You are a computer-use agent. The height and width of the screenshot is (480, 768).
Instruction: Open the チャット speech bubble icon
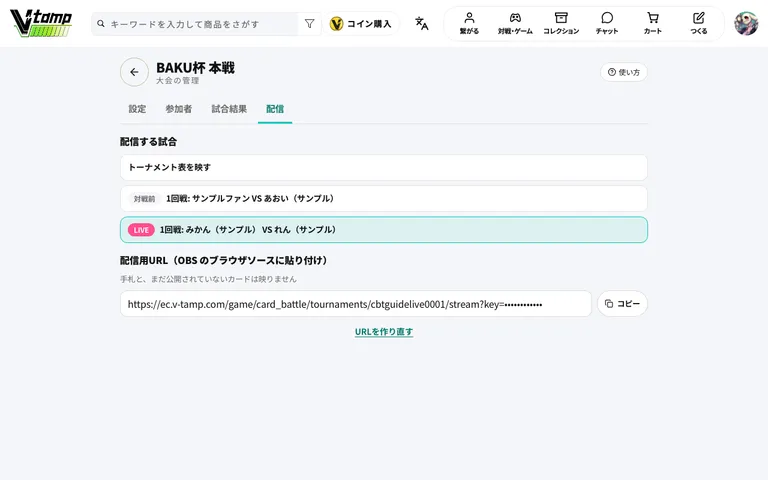click(x=607, y=18)
